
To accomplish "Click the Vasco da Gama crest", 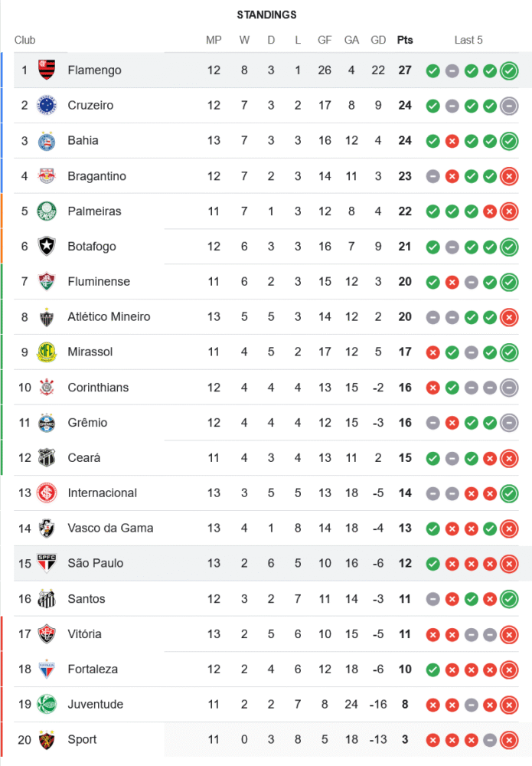I will pos(47,529).
